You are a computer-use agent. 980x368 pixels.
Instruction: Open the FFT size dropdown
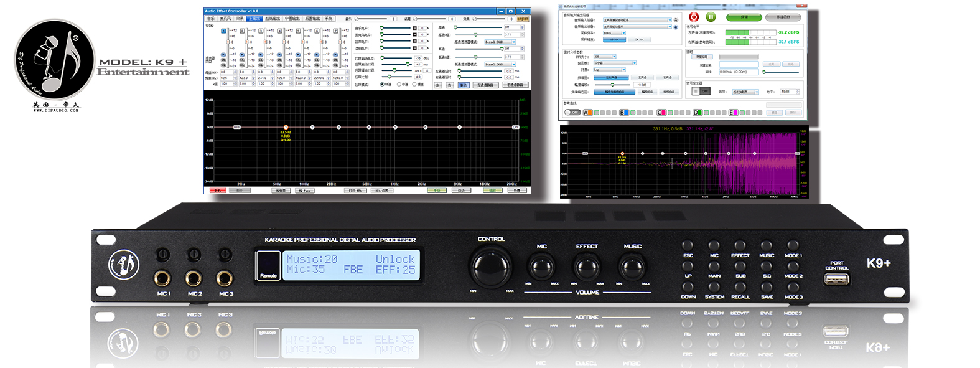(604, 57)
